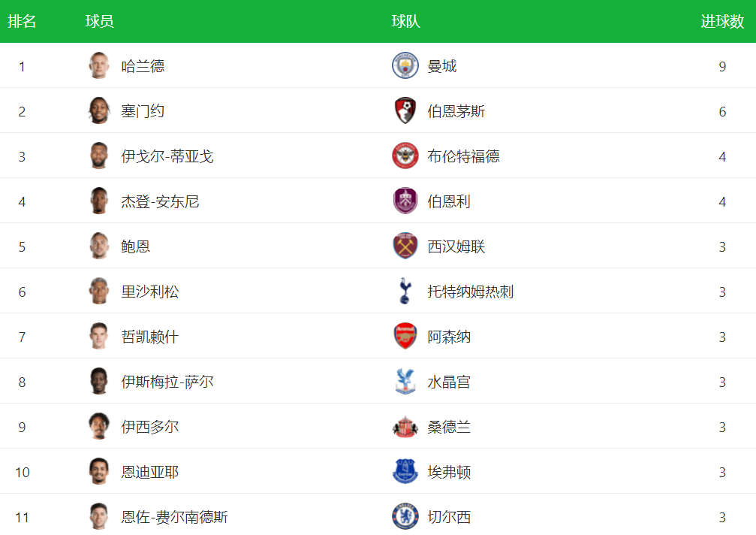
Task: Click 哲凯赖什's player headshot
Action: point(98,337)
